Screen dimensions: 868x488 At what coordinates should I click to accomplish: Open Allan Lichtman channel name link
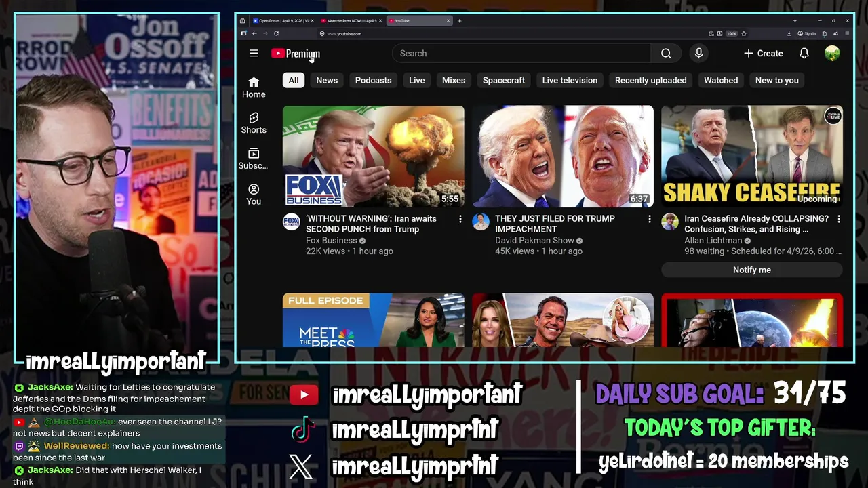713,241
